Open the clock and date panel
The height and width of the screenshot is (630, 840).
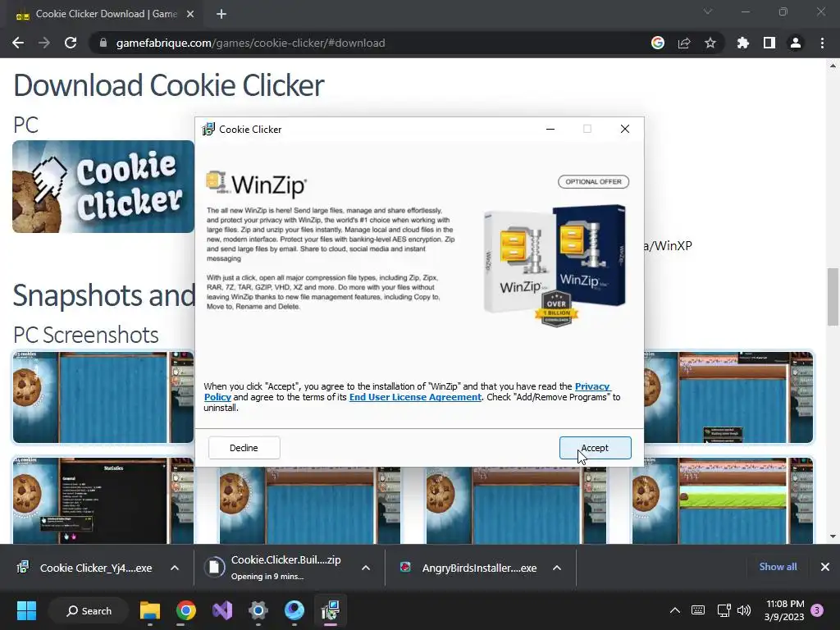pos(784,610)
